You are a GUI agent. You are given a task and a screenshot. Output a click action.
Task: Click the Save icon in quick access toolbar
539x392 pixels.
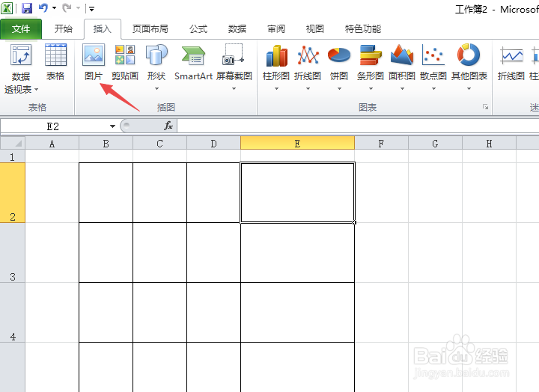[x=27, y=8]
